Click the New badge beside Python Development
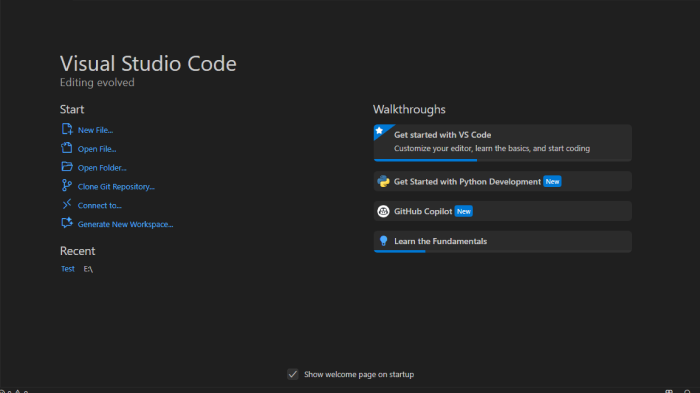The width and height of the screenshot is (700, 393). pyautogui.click(x=552, y=181)
